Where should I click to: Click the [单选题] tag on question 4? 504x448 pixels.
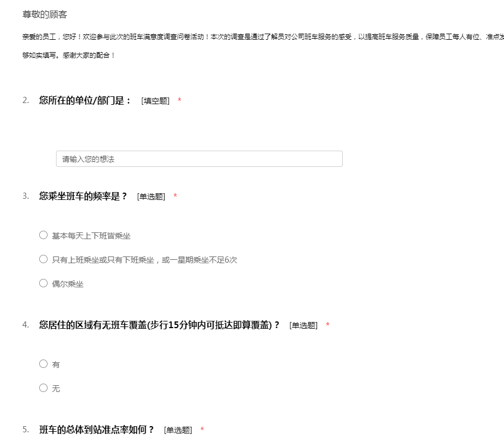[x=303, y=325]
